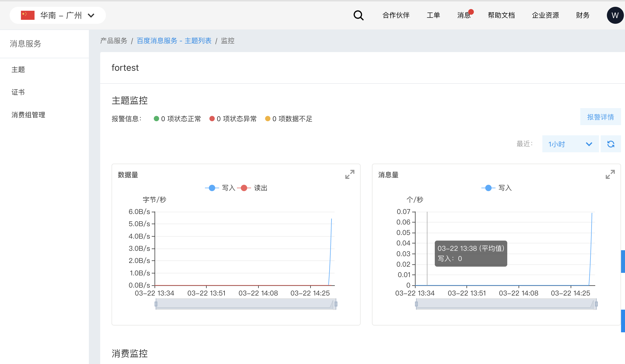This screenshot has height=364, width=625.
Task: Click the 字节/秒 unit label
Action: click(x=154, y=200)
